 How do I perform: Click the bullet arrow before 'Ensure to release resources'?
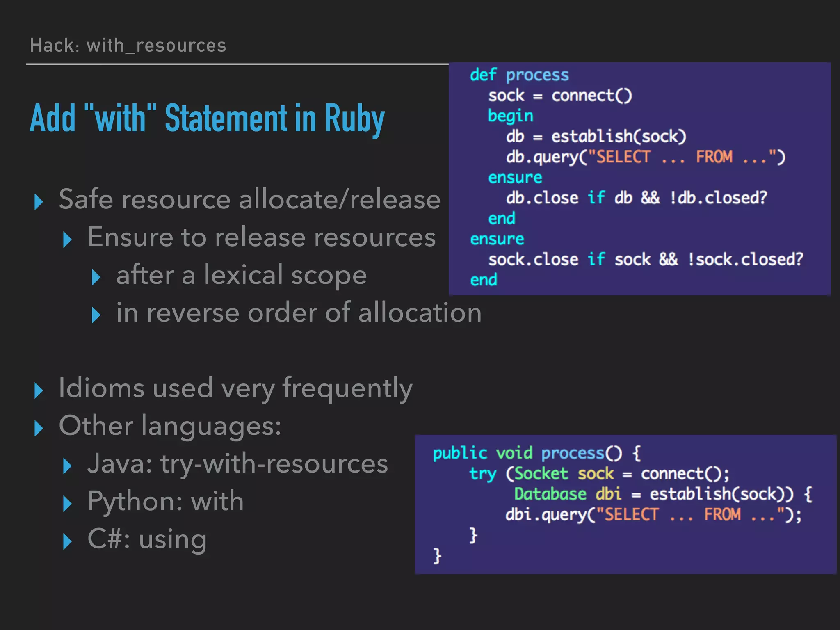[68, 240]
